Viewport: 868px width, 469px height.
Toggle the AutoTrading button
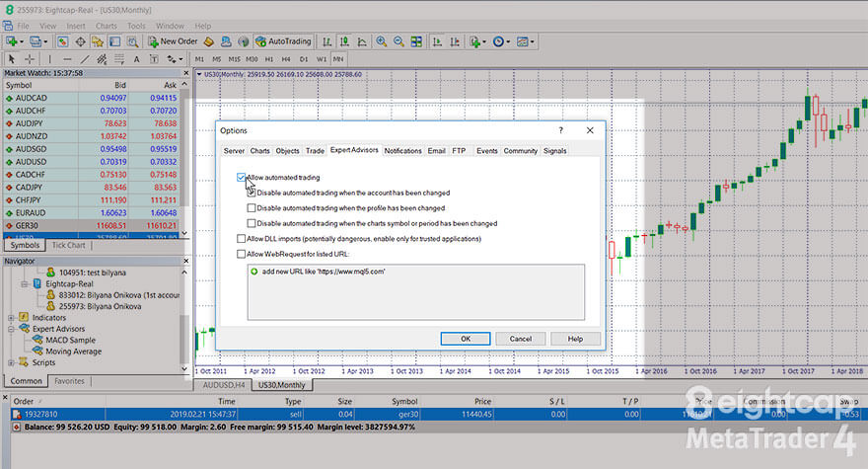[283, 41]
